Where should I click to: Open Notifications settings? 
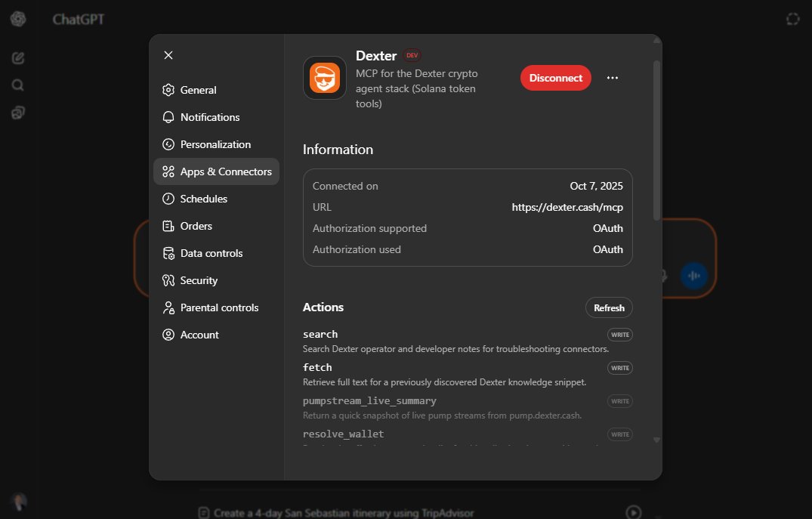point(216,117)
